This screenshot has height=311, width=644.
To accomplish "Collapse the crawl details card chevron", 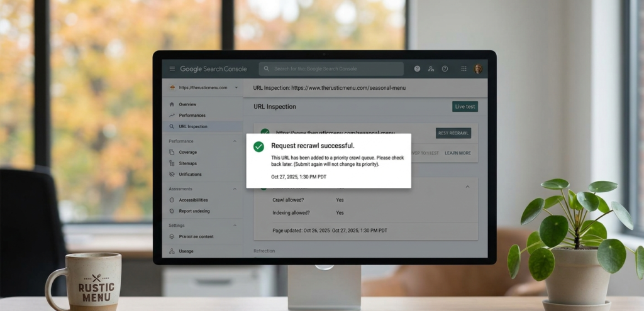I will [467, 187].
